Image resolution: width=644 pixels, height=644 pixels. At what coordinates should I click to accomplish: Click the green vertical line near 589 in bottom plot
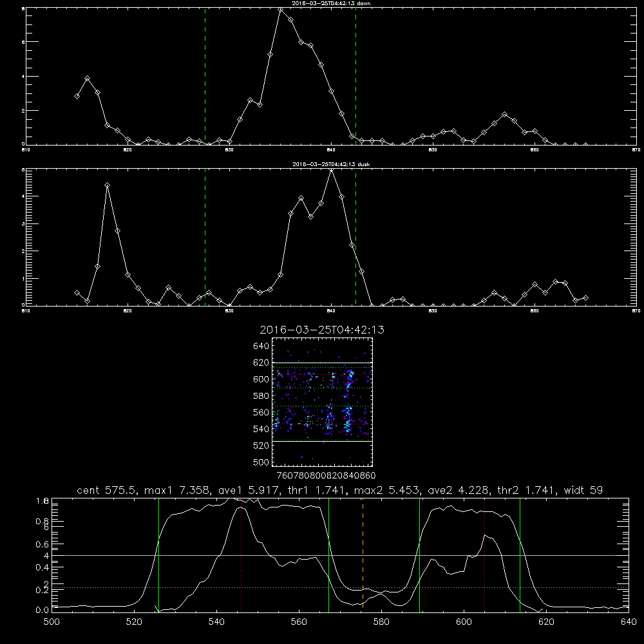419,554
